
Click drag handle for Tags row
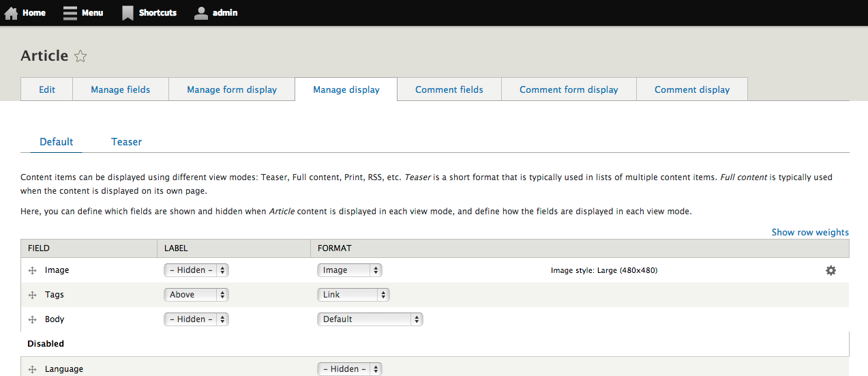32,295
